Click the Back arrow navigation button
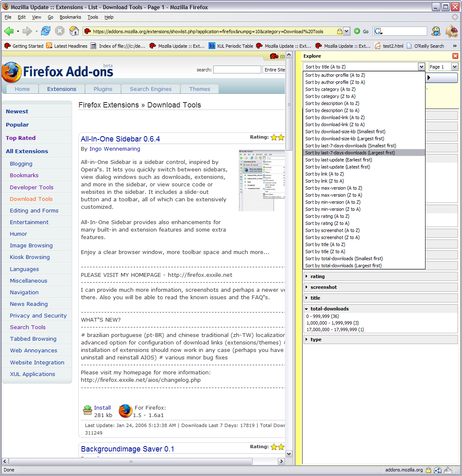The height and width of the screenshot is (476, 462). point(9,31)
